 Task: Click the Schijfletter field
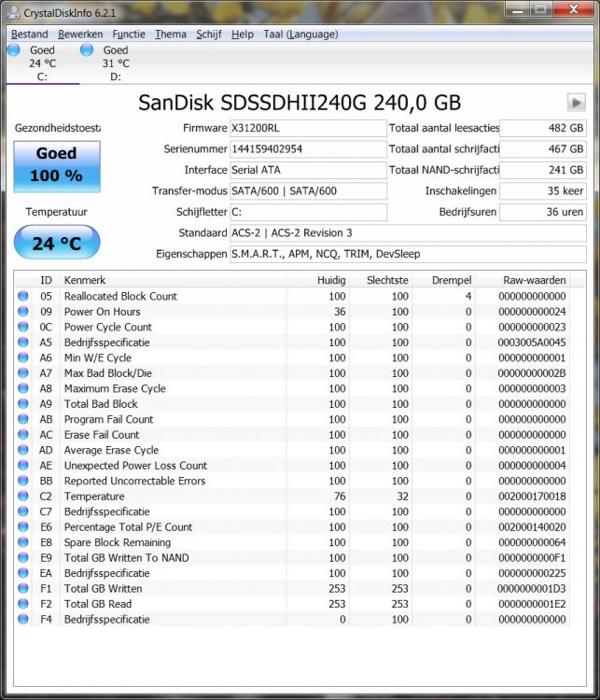tap(308, 212)
